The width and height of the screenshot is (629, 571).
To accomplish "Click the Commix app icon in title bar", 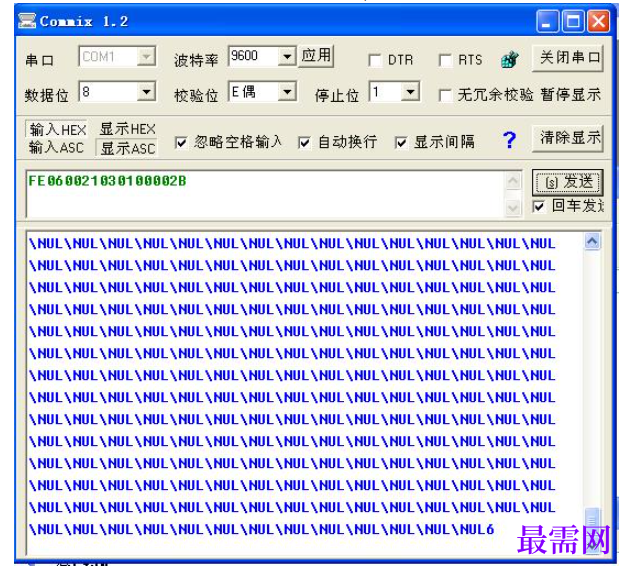I will click(27, 20).
